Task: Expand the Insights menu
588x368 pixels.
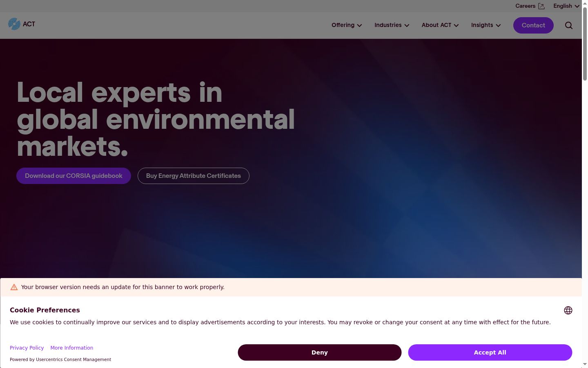Action: pyautogui.click(x=486, y=25)
